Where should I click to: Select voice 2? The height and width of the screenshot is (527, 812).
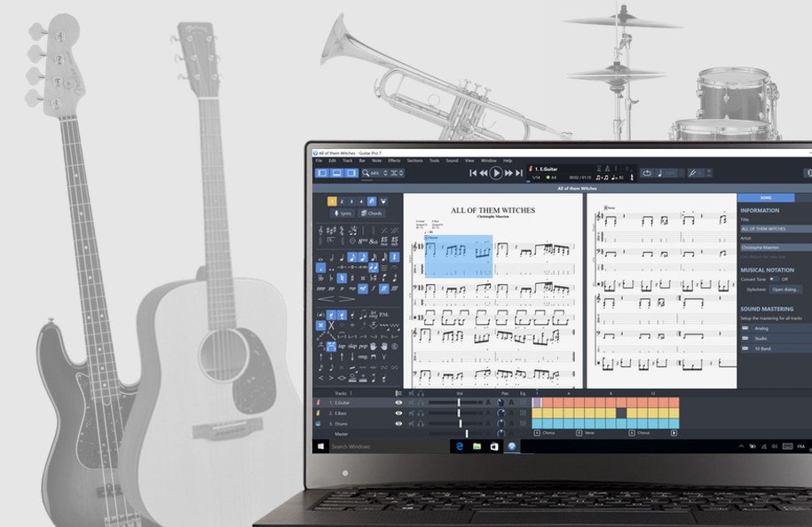coord(342,201)
